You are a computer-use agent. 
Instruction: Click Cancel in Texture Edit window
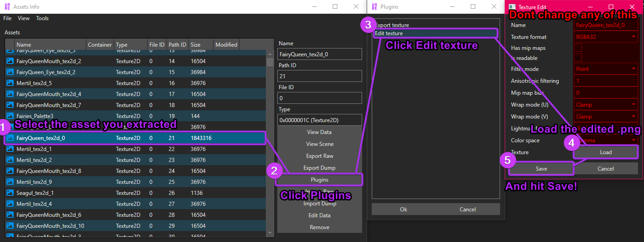606,169
